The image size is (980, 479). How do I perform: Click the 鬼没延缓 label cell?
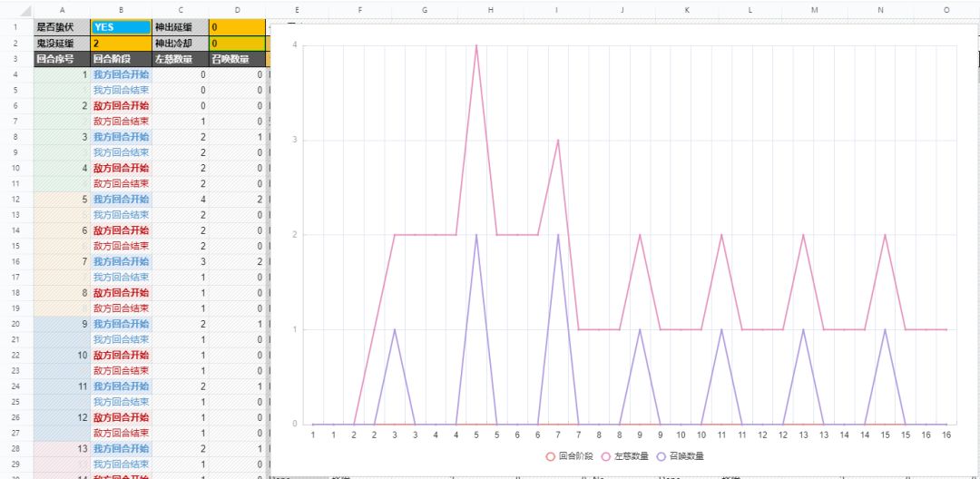click(62, 43)
